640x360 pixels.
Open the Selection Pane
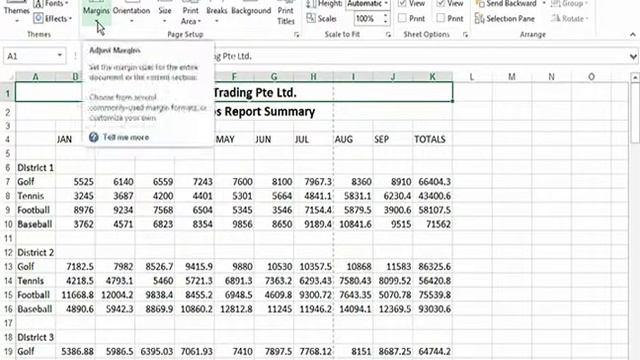(505, 18)
